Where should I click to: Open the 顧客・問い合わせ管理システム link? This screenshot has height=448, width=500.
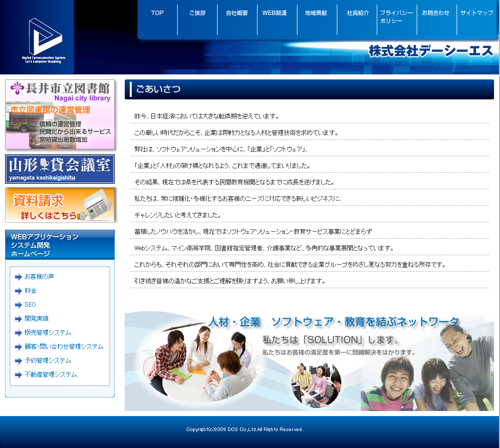tap(64, 347)
